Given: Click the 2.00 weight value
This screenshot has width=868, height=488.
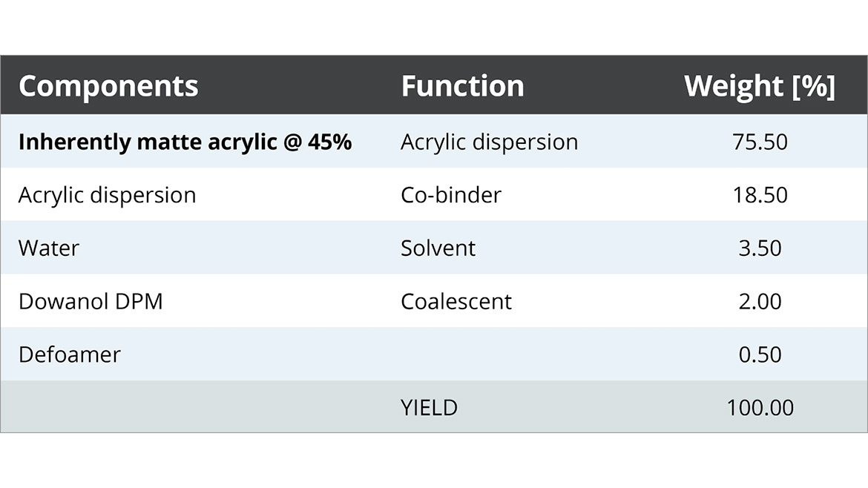Looking at the screenshot, I should (x=760, y=301).
